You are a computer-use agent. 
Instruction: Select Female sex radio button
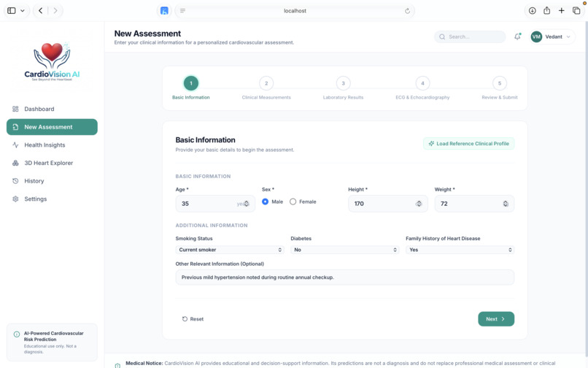click(293, 202)
